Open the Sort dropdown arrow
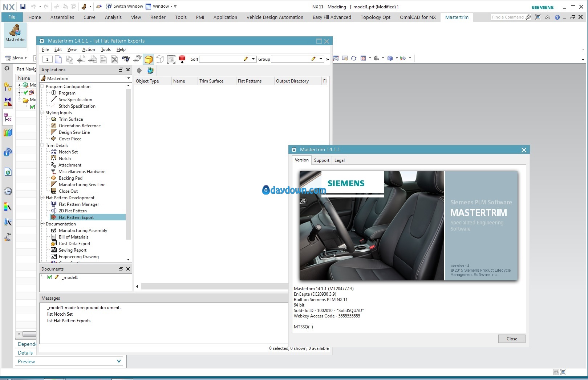 point(253,59)
